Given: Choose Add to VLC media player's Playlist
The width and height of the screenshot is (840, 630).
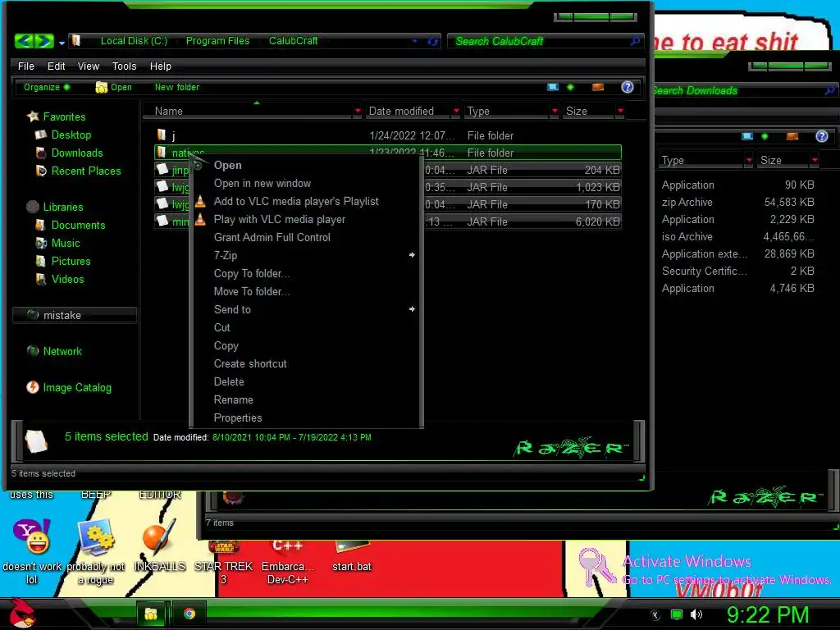Looking at the screenshot, I should tap(306, 202).
